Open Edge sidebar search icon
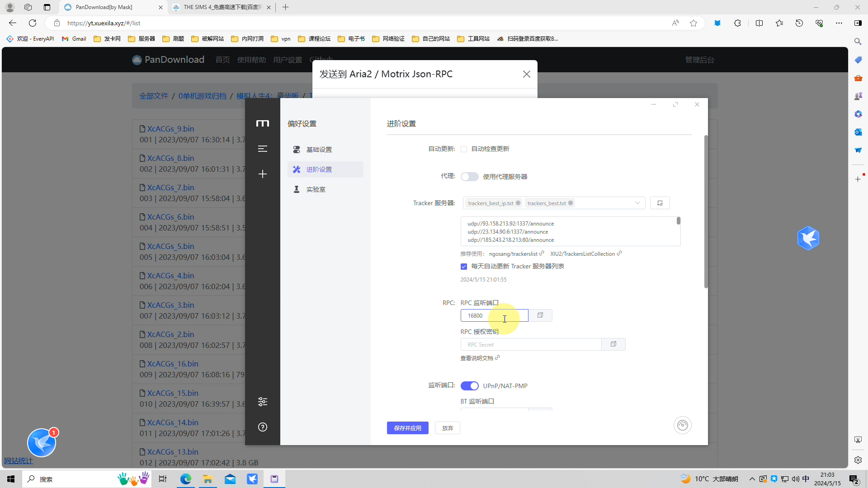Viewport: 868px width, 488px height. 858,42
